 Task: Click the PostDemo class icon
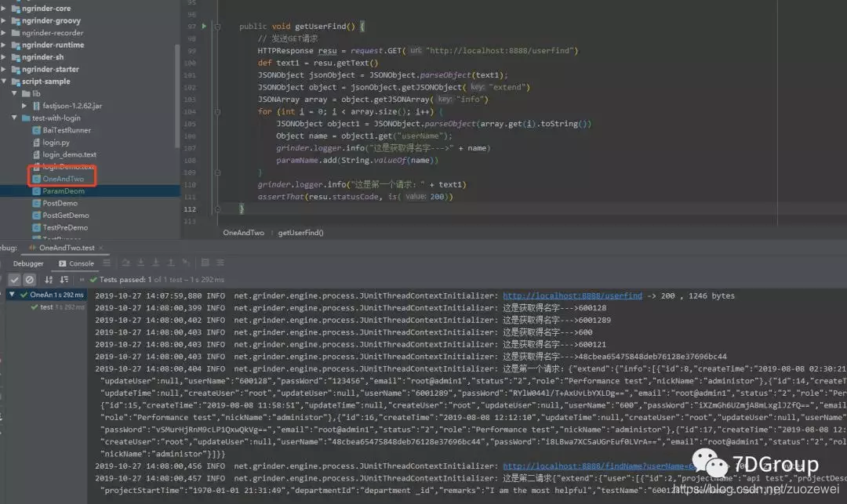pyautogui.click(x=36, y=204)
